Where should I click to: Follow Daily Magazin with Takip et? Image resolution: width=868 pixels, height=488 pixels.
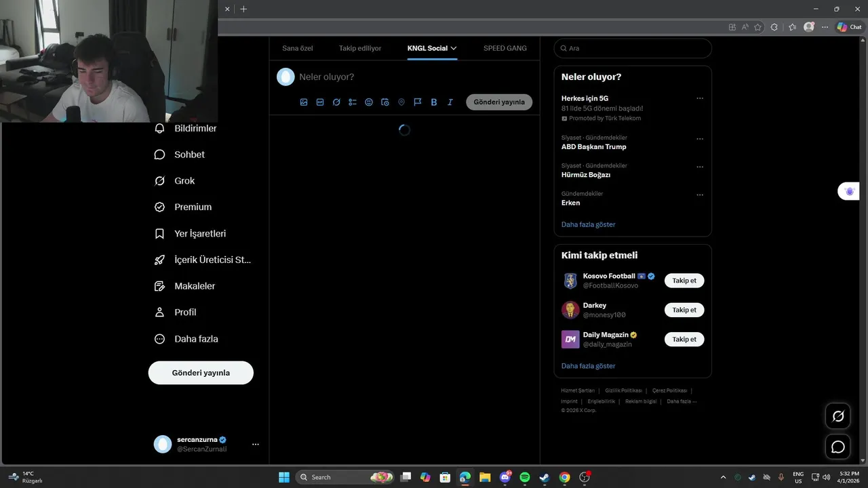click(x=684, y=339)
